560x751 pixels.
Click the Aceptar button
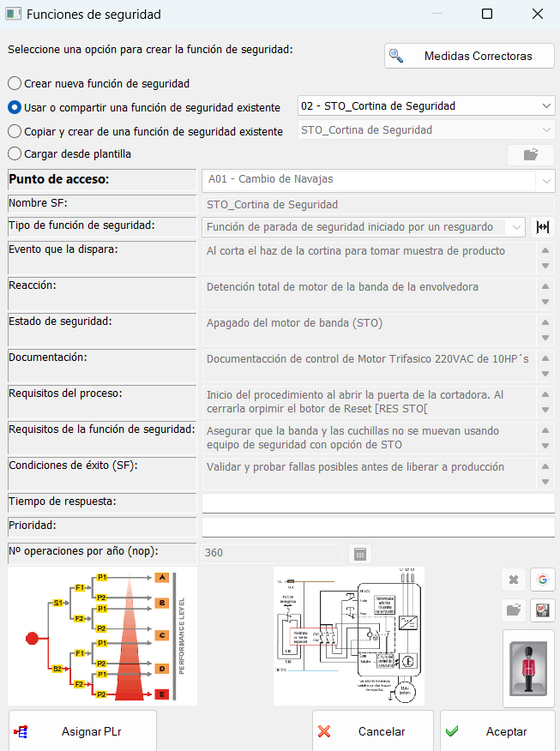[497, 731]
